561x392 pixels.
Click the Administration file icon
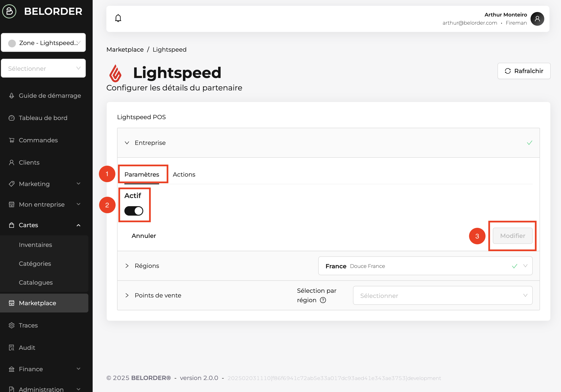12,389
